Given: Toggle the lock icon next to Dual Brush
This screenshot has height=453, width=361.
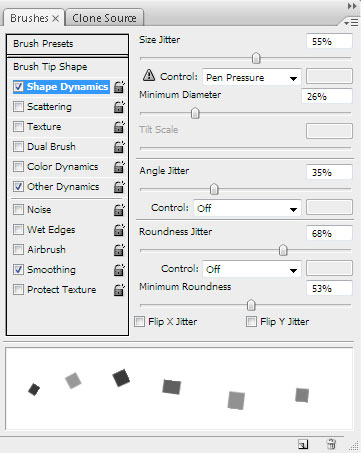Looking at the screenshot, I should [x=119, y=147].
